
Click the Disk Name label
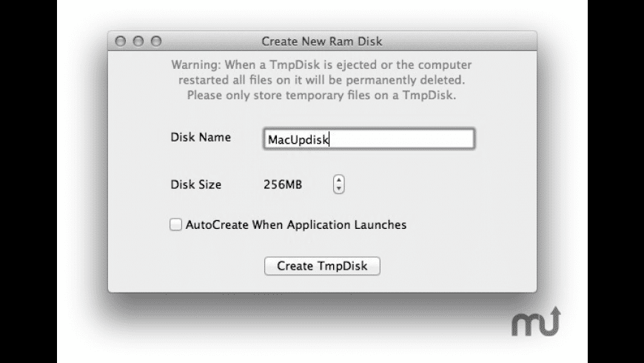201,137
